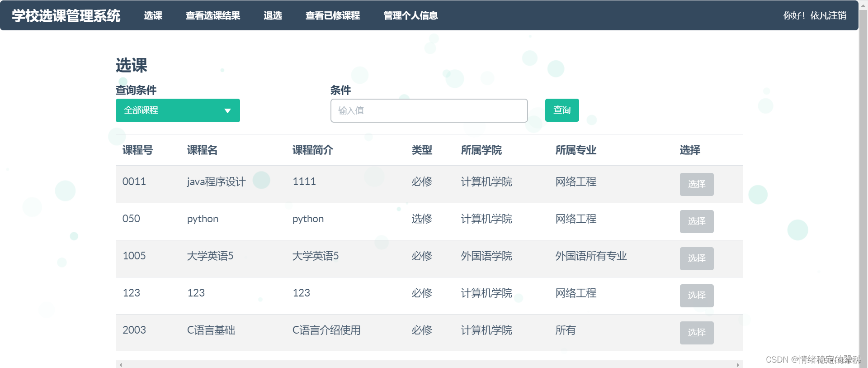
Task: Click the 所属专业 column header
Action: 576,150
